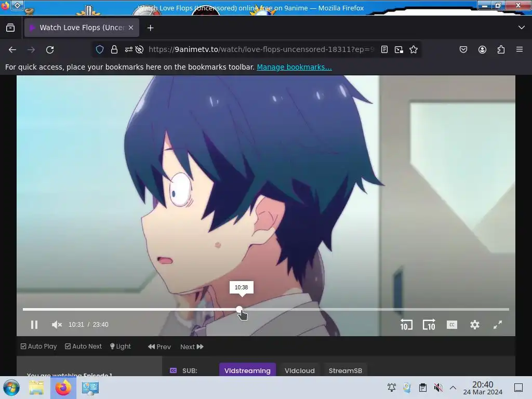The width and height of the screenshot is (532, 399).
Task: Toggle the Light mode option
Action: (120, 347)
